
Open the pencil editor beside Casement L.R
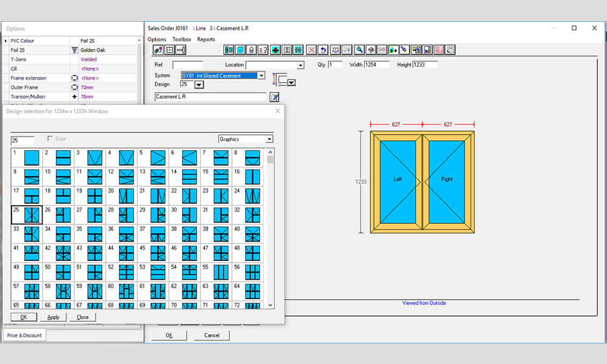(274, 96)
